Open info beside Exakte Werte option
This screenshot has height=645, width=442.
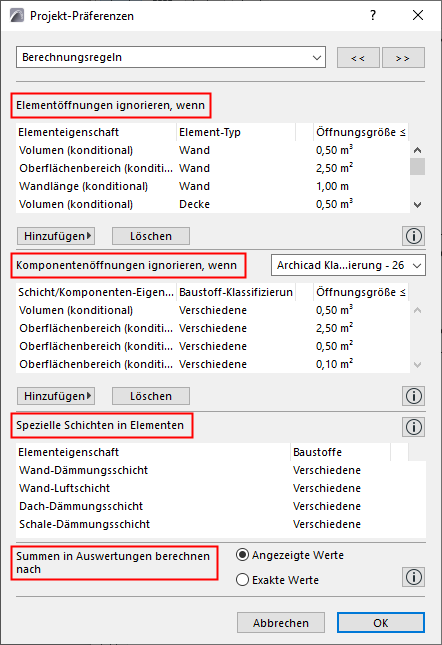413,577
